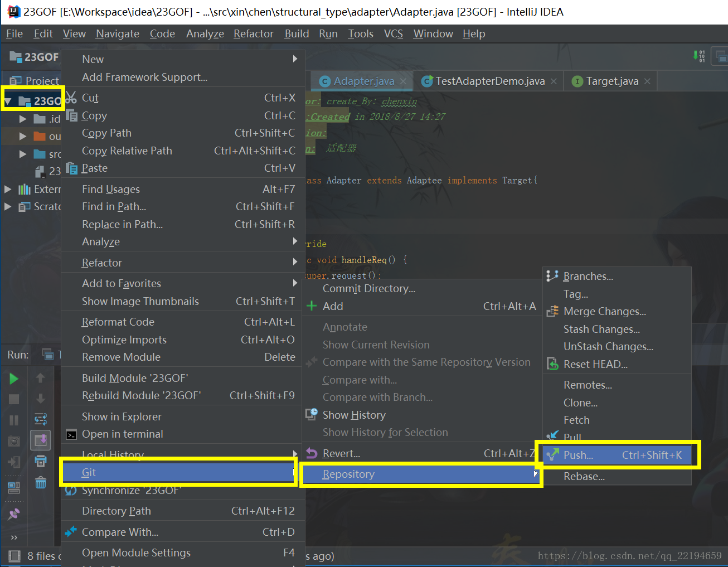
Task: Switch to TestAdapterDemo.java tab
Action: click(x=490, y=81)
